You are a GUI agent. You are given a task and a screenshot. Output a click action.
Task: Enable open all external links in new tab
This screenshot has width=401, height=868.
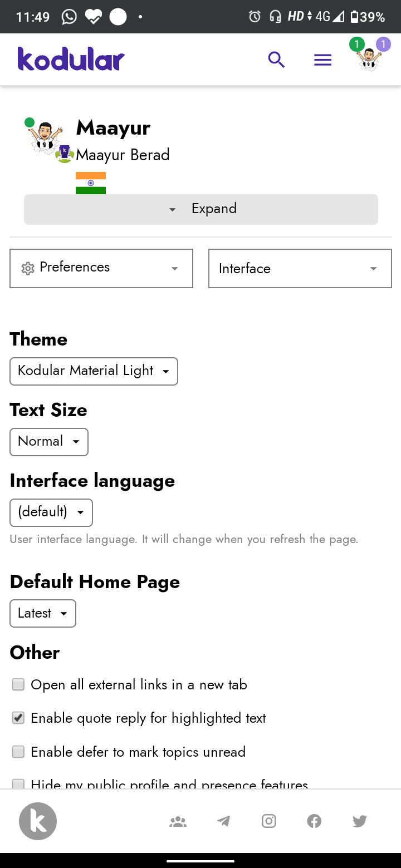[18, 684]
